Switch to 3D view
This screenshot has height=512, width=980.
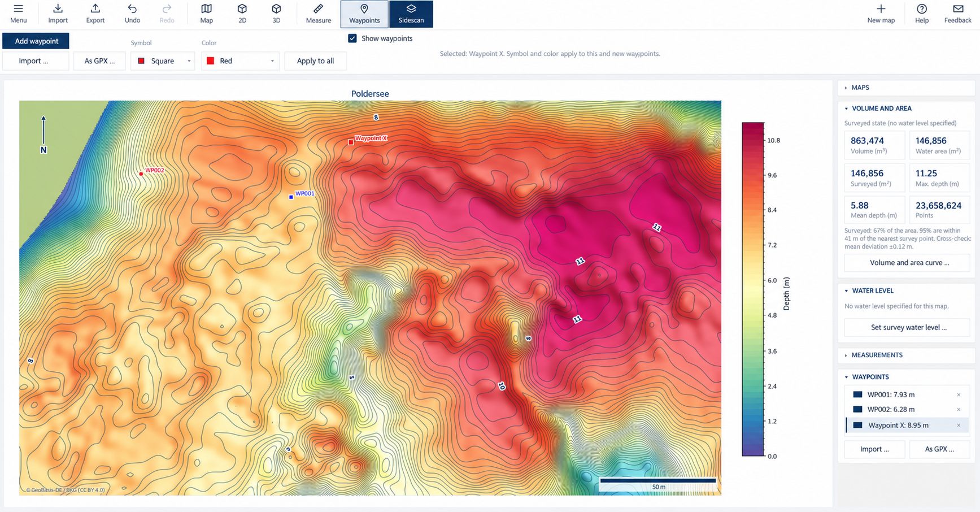[276, 14]
